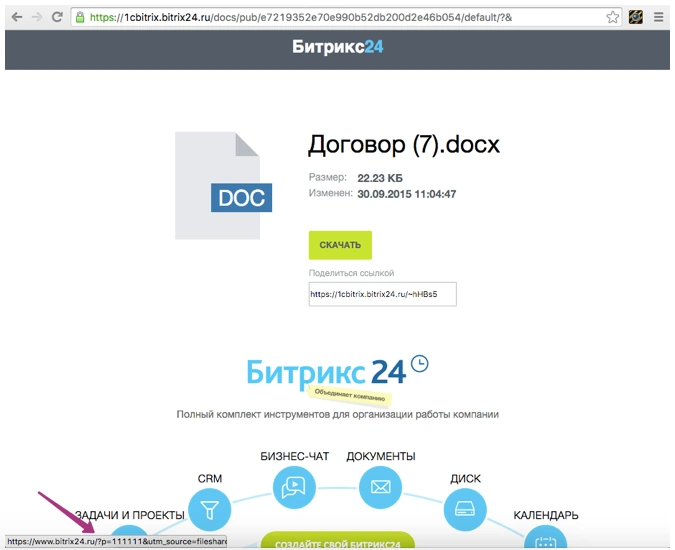Click the file size 22.23 КБ

[380, 178]
